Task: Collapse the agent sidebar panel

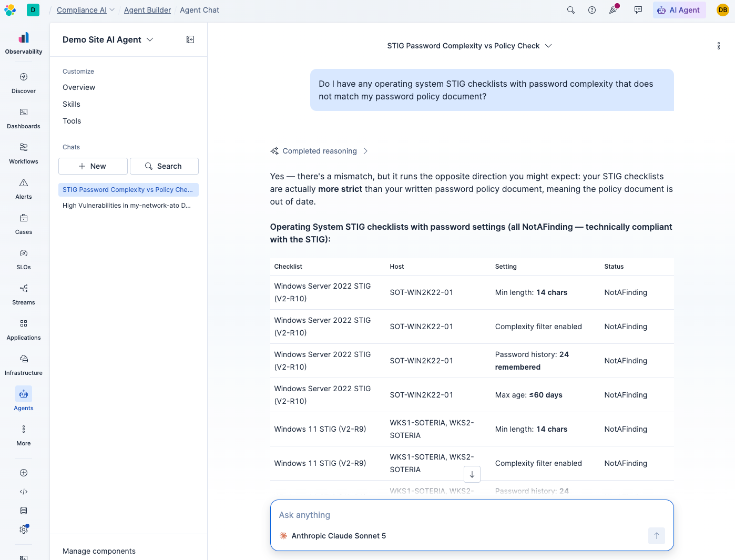Action: 190,39
